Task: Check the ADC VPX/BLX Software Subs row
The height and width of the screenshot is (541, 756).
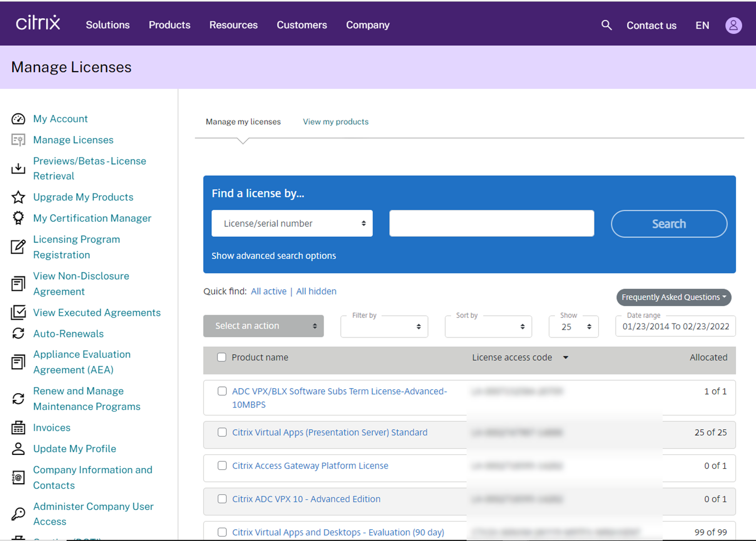Action: coord(222,391)
